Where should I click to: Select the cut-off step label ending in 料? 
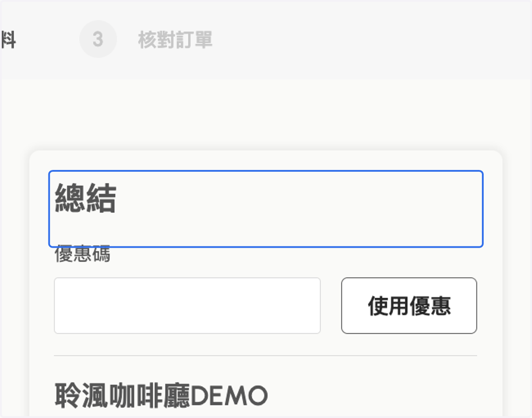pyautogui.click(x=8, y=40)
